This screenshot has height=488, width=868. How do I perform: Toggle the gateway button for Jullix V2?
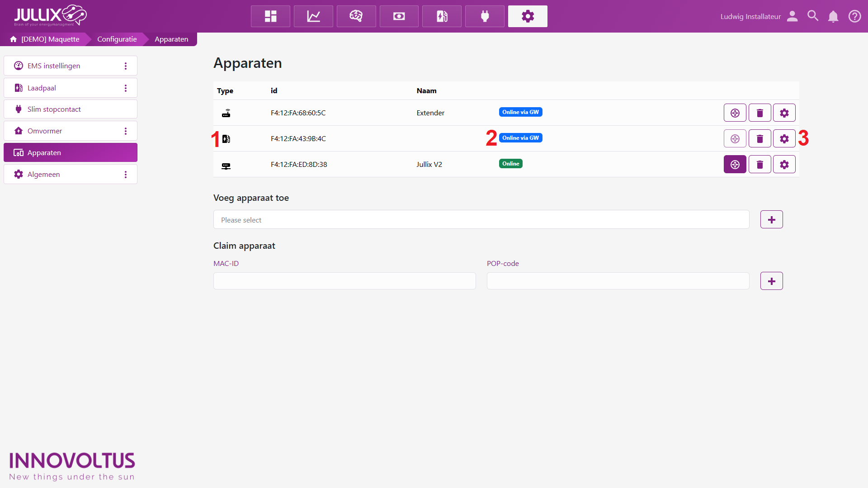735,165
